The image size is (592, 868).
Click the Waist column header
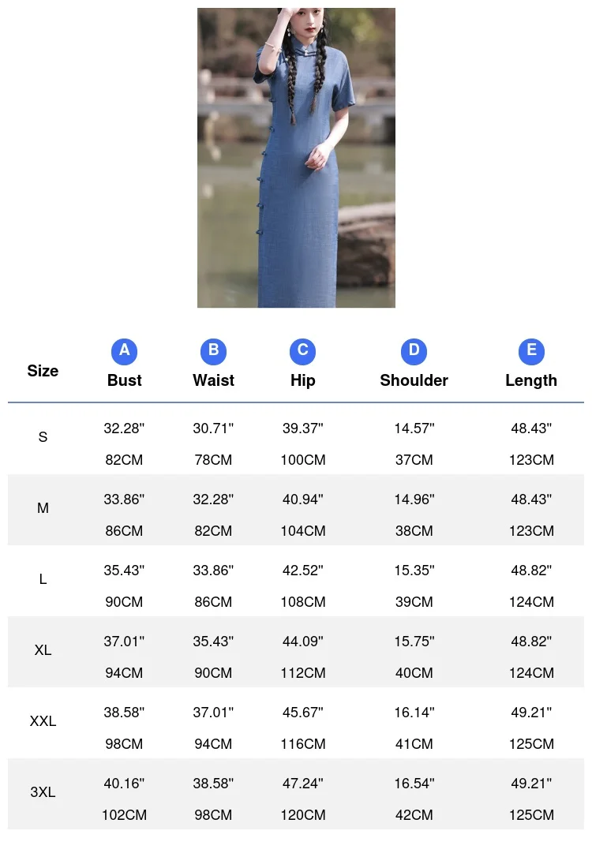(x=213, y=380)
